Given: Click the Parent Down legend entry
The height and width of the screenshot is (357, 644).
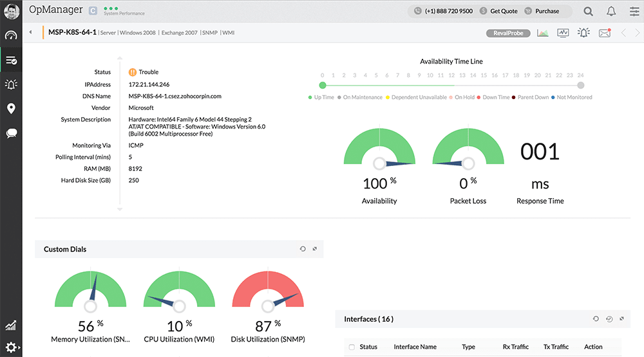Looking at the screenshot, I should tap(530, 97).
